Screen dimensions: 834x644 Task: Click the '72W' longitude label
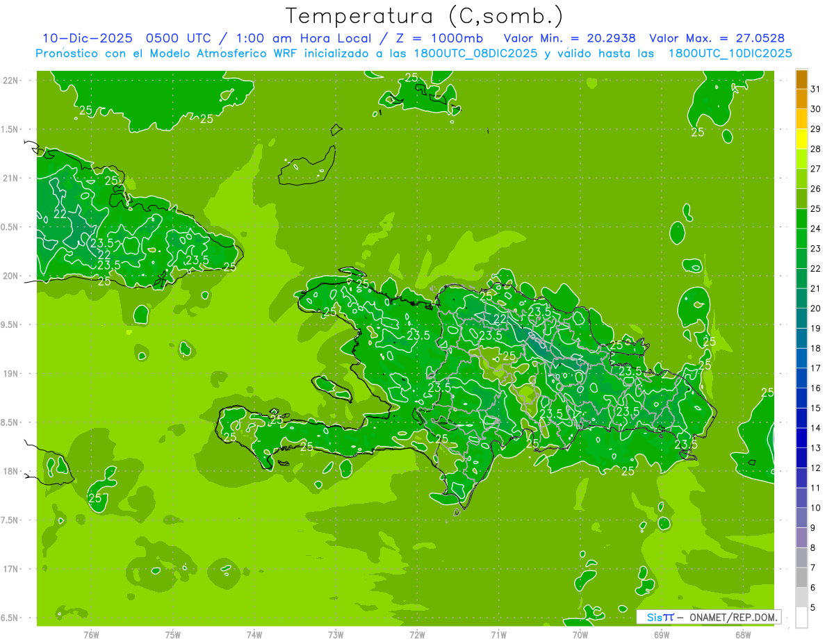(417, 634)
